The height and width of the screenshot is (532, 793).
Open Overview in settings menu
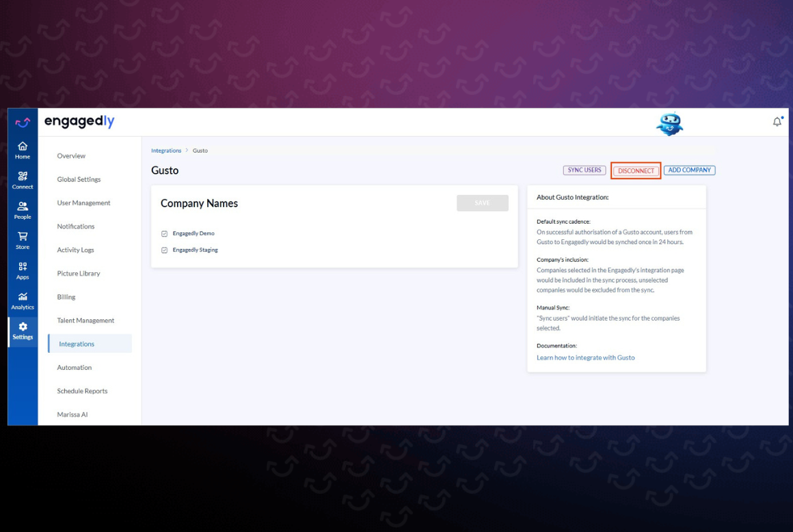(71, 156)
